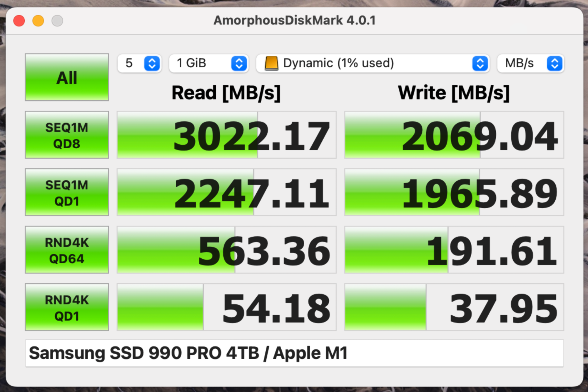588x392 pixels.
Task: Click the RND4K QD1 write result 37.95
Action: (454, 307)
